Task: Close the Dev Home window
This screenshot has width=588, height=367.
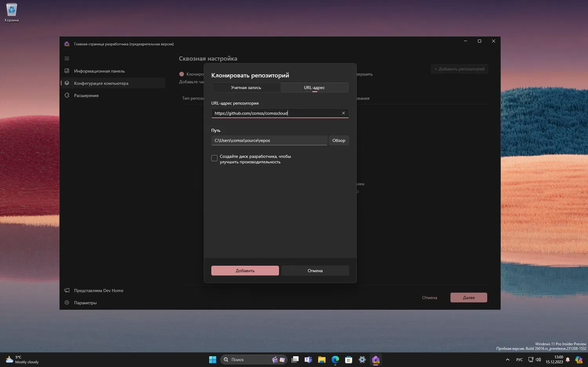Action: 494,41
